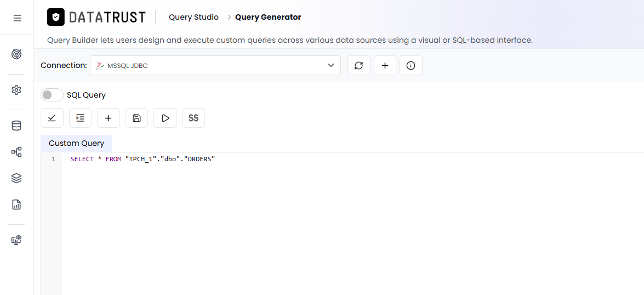Viewport: 644px width, 295px height.
Task: Click the DataTrust shield logo
Action: 56,17
